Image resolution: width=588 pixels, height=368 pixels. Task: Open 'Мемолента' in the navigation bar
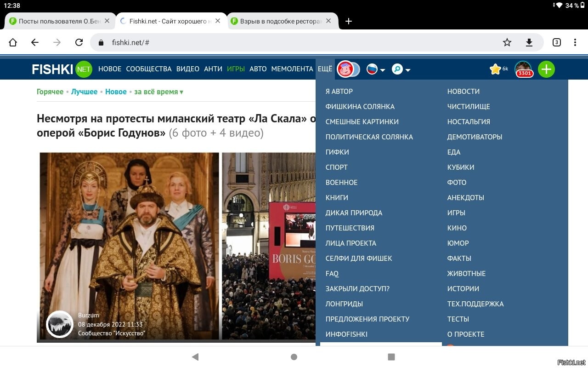point(292,69)
